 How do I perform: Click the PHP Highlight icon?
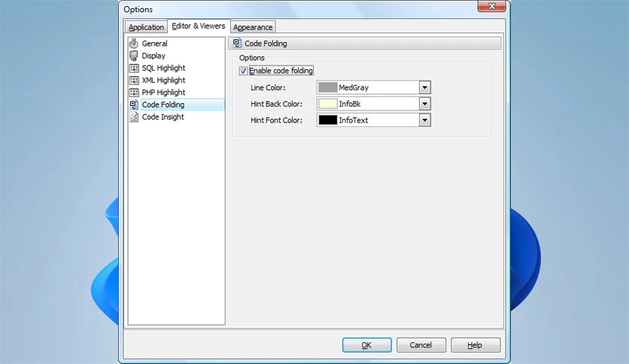coord(134,93)
